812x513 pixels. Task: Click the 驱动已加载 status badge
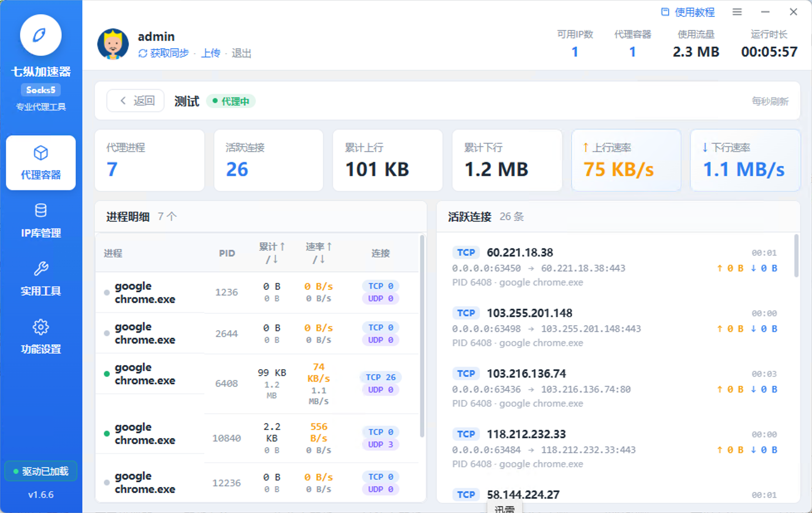(41, 471)
